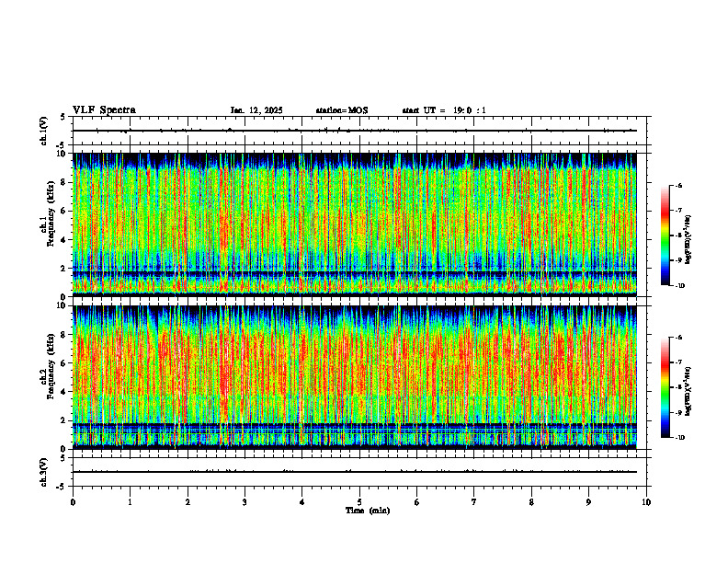Click the ch.2 color bar unit label
Image resolution: width=728 pixels, height=563 pixels.
pyautogui.click(x=688, y=392)
